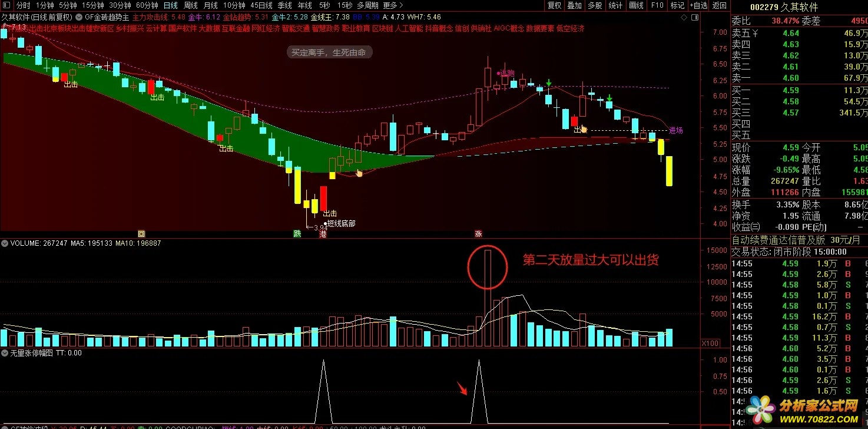Click the diamond icon above price axis
Image resolution: width=868 pixels, height=429 pixels.
[x=684, y=18]
